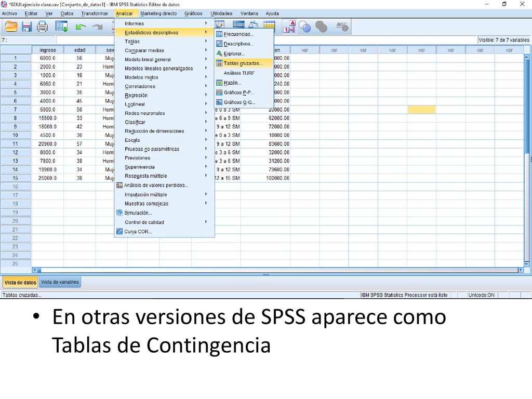Screen dimensions: 532x399
Task: Click ingreso cell with value 15500.0
Action: pyautogui.click(x=48, y=118)
